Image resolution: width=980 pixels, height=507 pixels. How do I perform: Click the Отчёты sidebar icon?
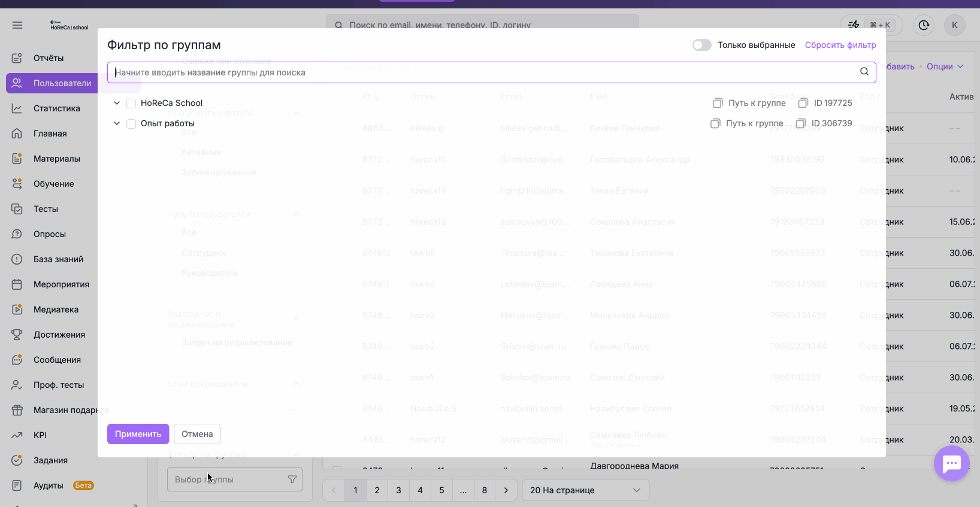click(17, 58)
